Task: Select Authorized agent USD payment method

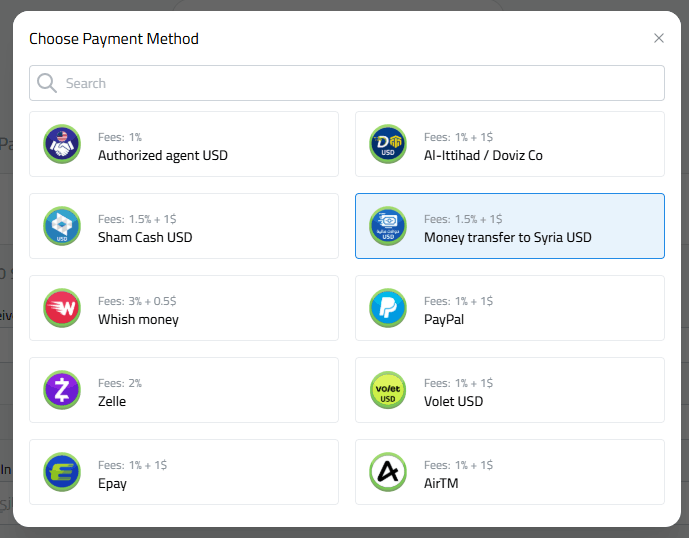Action: 184,144
